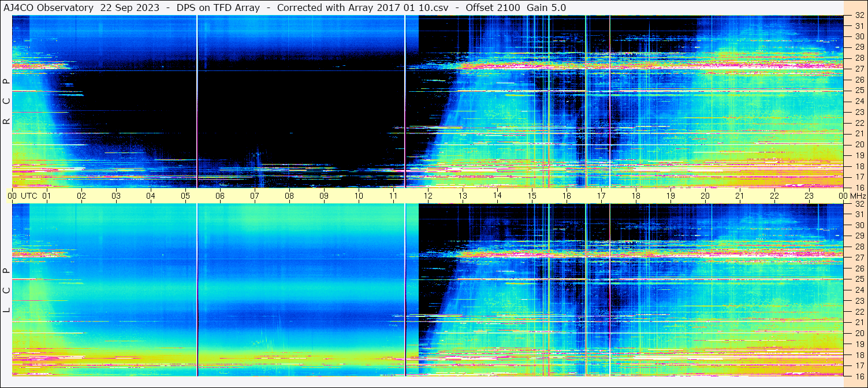Select the 21 hour mark on time axis
The width and height of the screenshot is (868, 388).
coord(740,196)
